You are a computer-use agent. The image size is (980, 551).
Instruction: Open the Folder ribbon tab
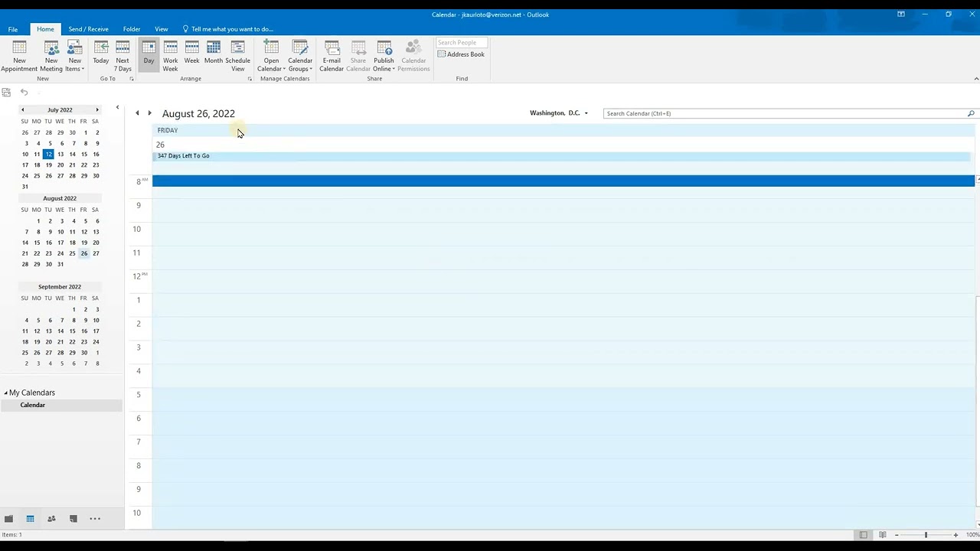132,29
